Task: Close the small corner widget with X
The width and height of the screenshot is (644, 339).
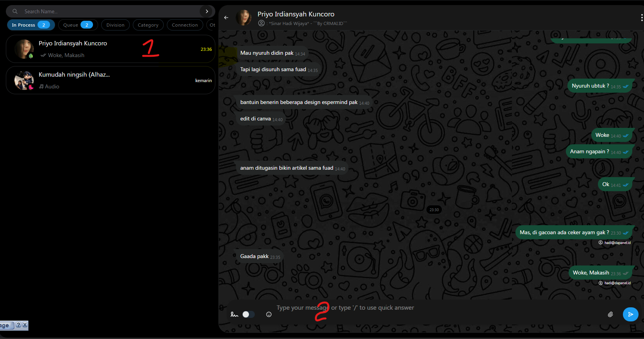Action: (25, 325)
